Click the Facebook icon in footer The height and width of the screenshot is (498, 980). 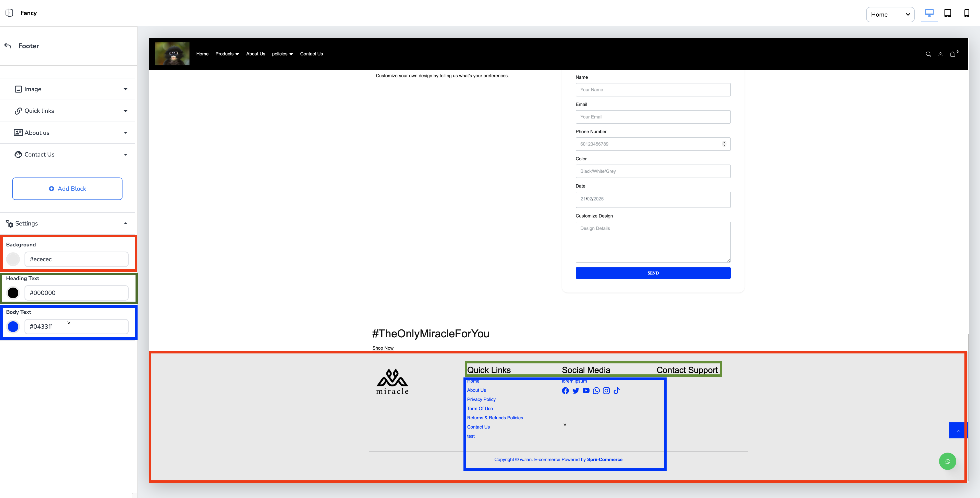(565, 391)
